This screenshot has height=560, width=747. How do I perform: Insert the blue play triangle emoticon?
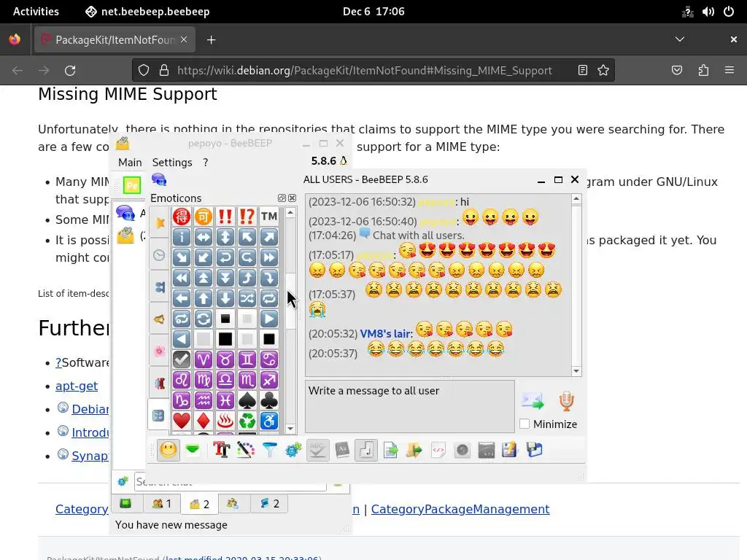[x=269, y=319]
